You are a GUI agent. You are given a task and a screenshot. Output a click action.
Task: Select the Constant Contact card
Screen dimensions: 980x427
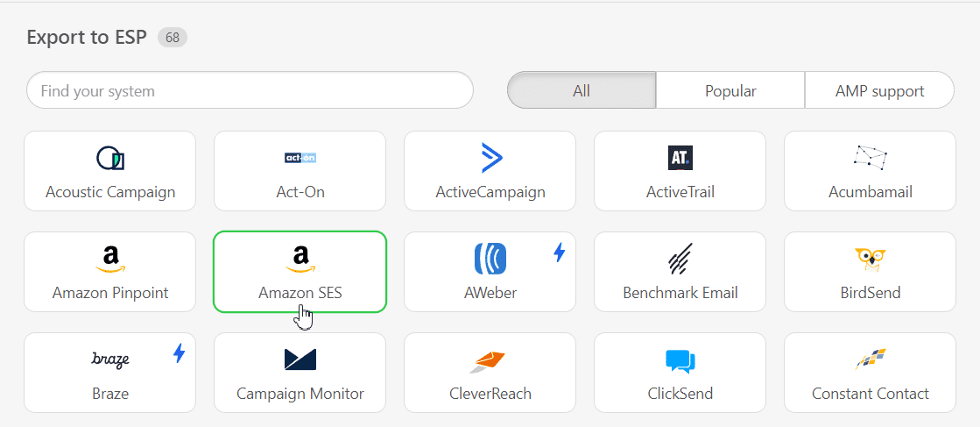point(870,373)
